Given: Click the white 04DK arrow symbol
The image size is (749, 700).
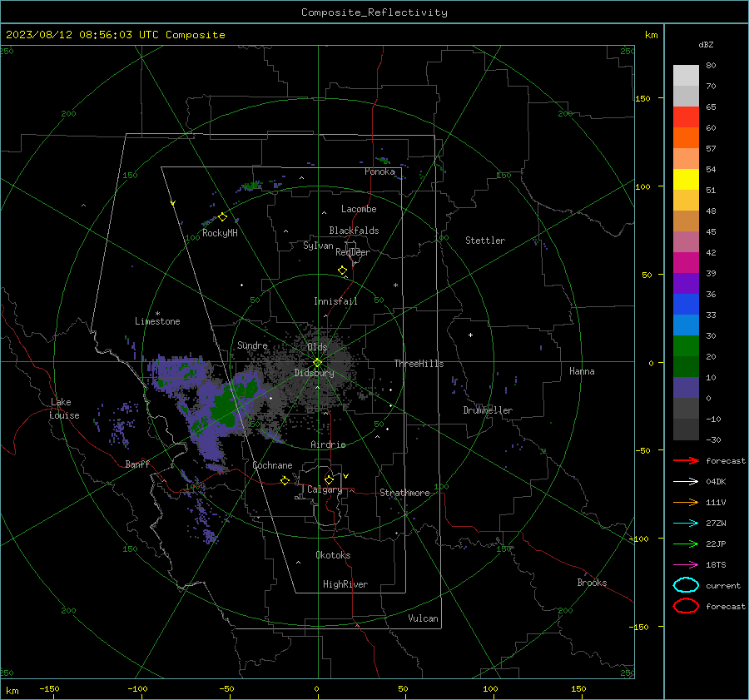Looking at the screenshot, I should 686,482.
